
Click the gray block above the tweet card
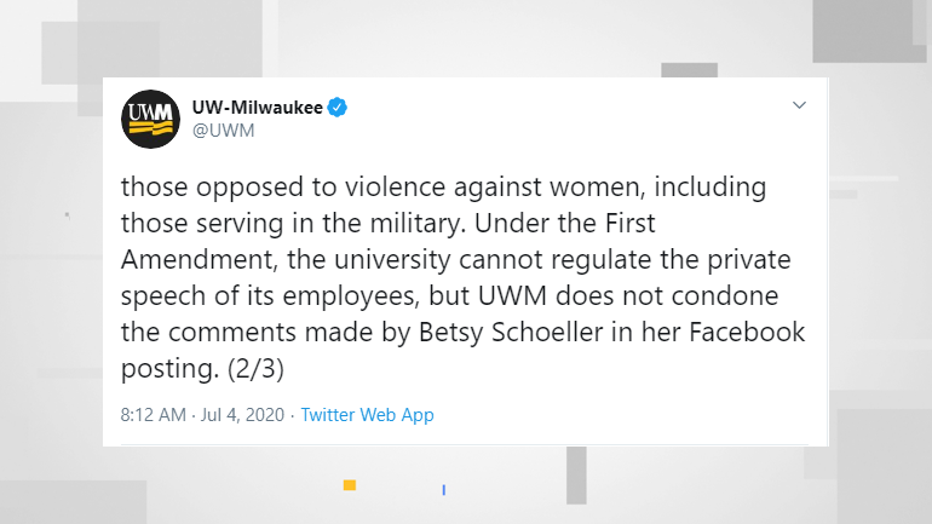[689, 70]
